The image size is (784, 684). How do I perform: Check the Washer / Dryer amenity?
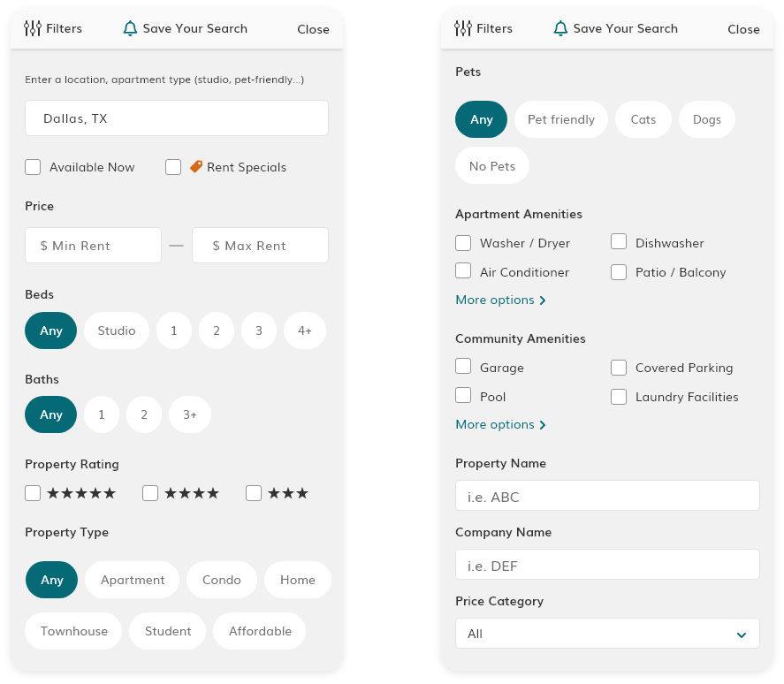463,243
